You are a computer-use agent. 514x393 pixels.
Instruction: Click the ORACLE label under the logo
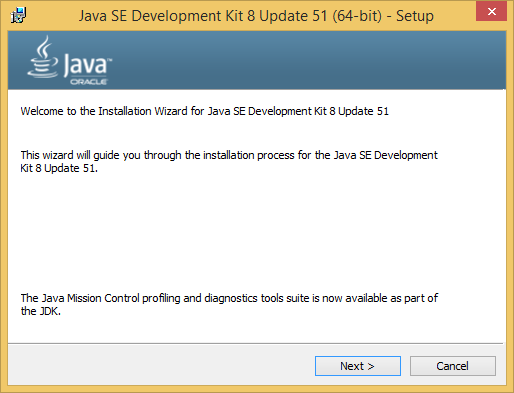(x=88, y=82)
